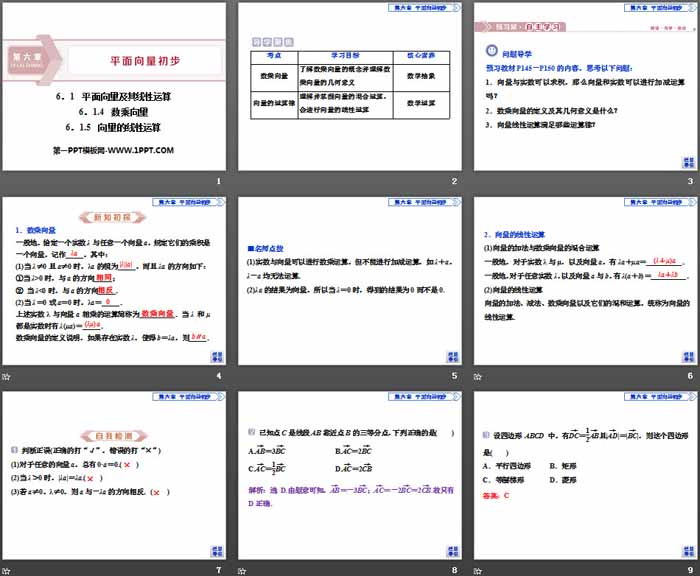
Task: Click the animation star icon beneath slide 8
Action: tap(243, 569)
